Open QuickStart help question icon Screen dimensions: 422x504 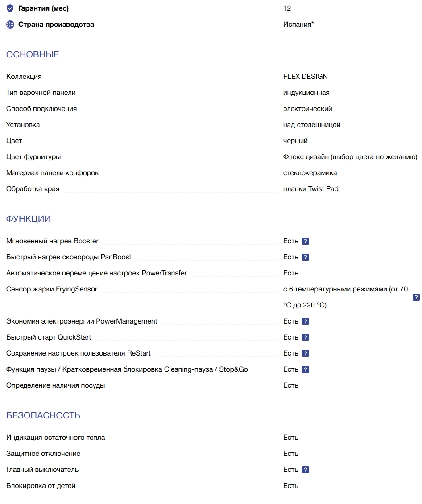(x=306, y=337)
